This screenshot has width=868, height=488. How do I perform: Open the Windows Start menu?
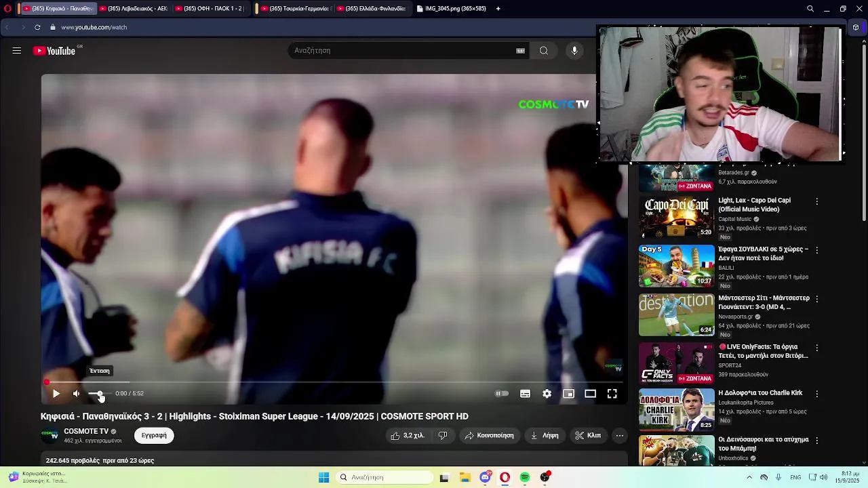[323, 477]
